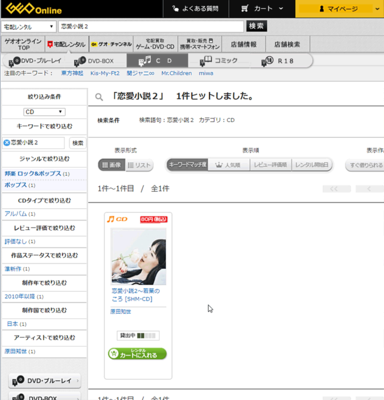Click the previous-page < pagination button

point(369,189)
